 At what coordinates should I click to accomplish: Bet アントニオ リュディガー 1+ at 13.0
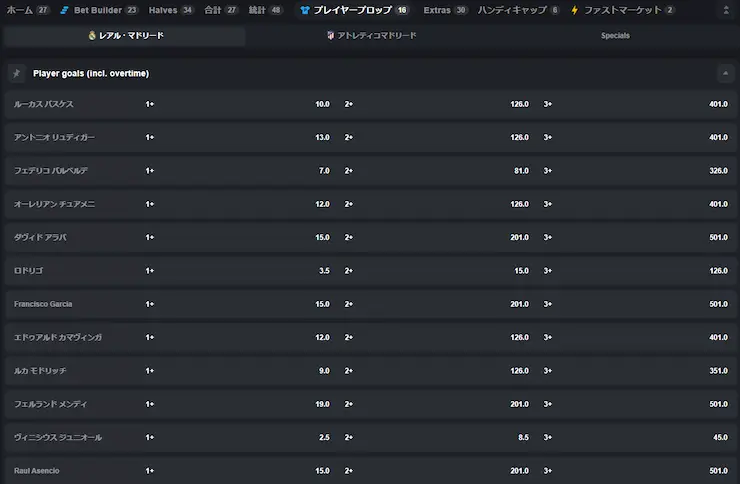coord(237,137)
